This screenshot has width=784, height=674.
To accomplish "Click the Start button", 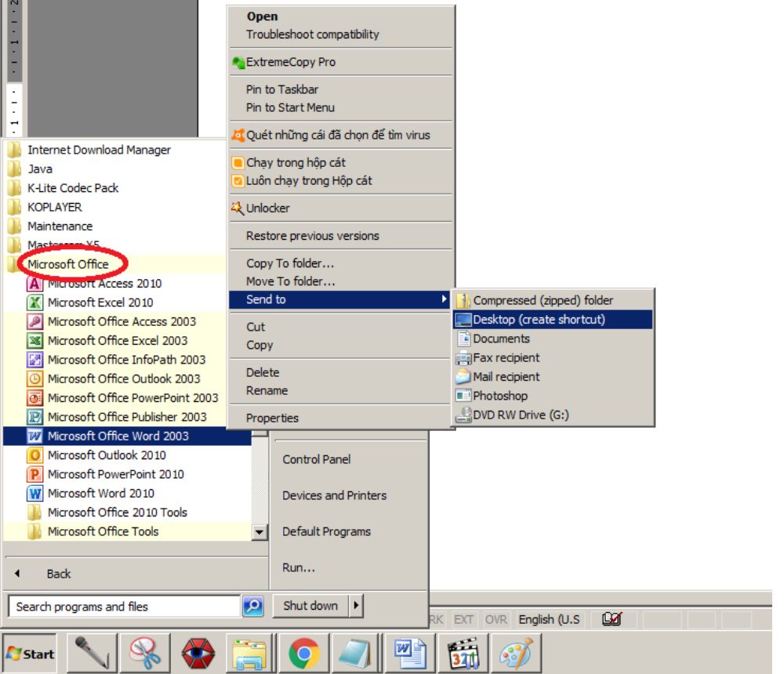I will [x=30, y=654].
